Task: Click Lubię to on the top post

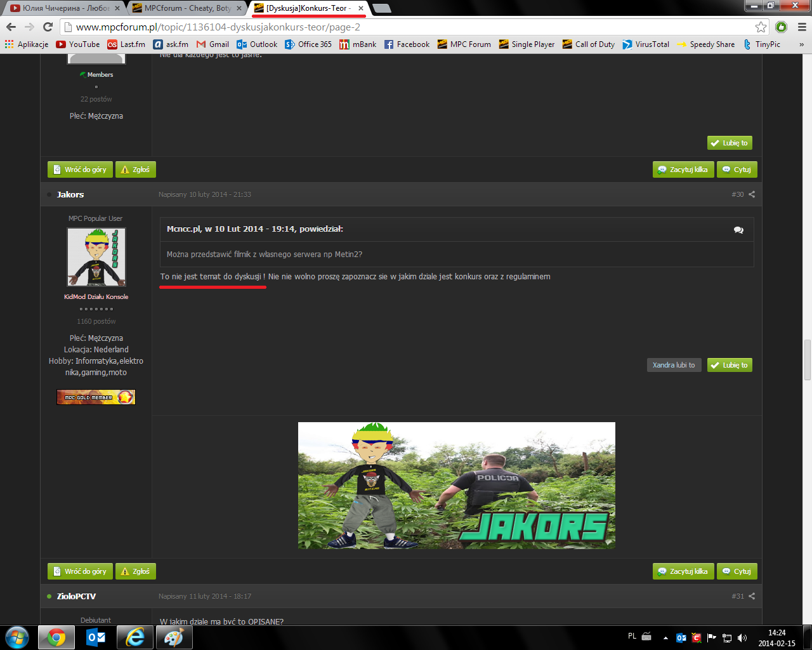Action: pos(730,143)
